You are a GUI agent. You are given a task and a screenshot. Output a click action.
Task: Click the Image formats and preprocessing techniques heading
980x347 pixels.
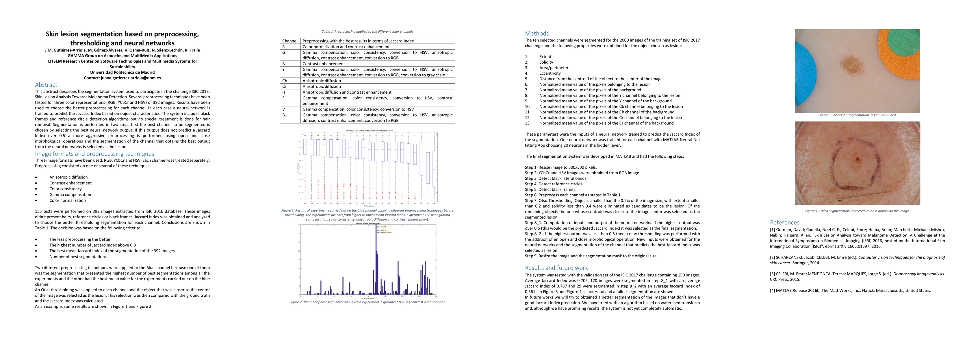tap(94, 154)
